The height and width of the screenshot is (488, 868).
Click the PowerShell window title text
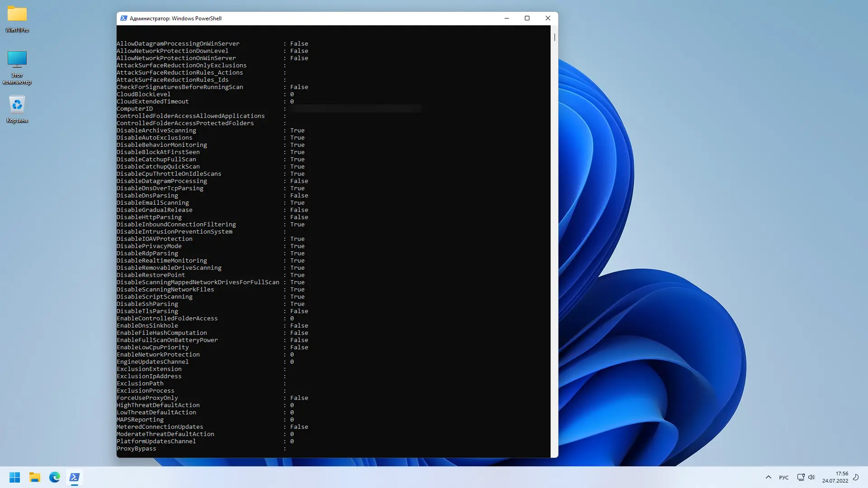point(175,19)
